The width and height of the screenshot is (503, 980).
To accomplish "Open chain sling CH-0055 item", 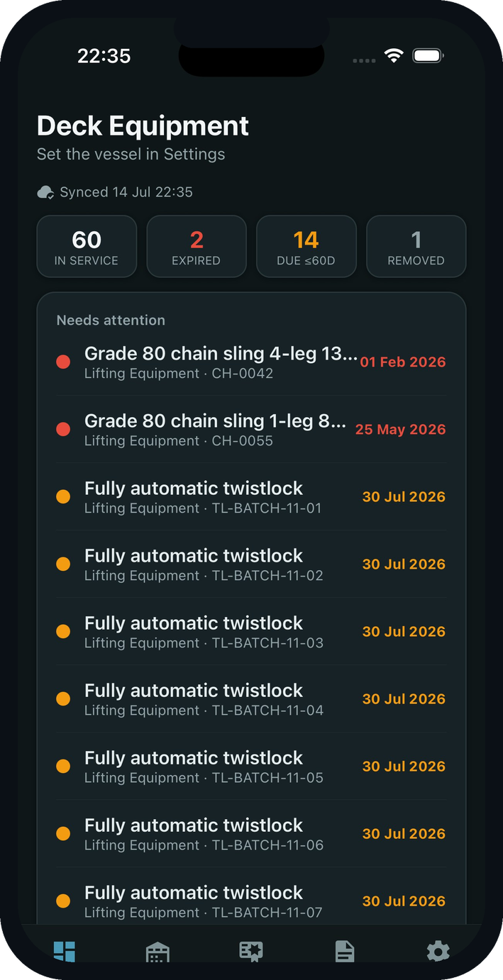I will tap(251, 429).
